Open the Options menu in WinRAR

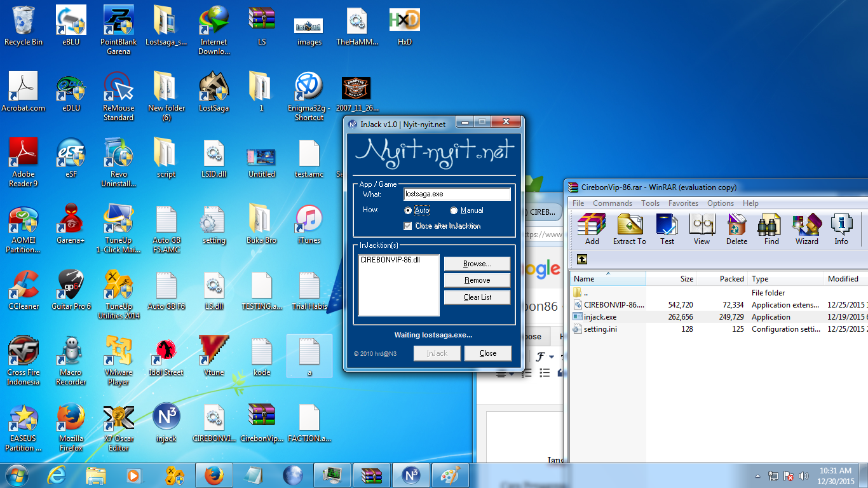click(721, 203)
